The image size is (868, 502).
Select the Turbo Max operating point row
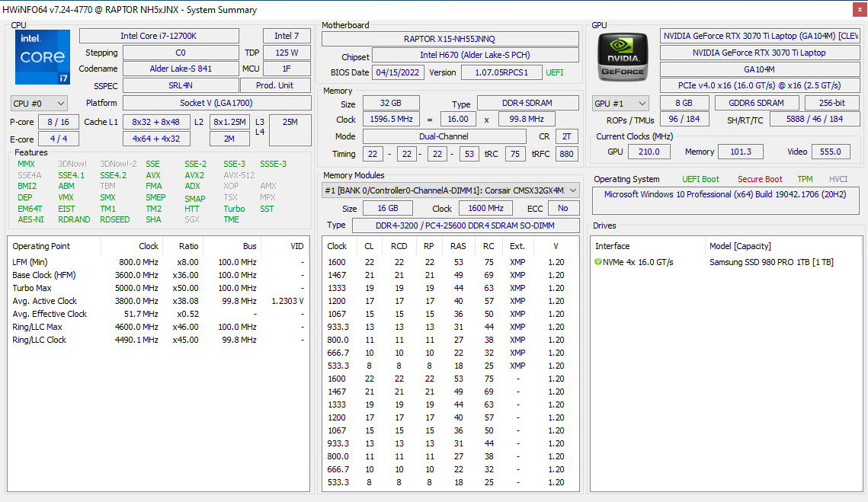[159, 288]
